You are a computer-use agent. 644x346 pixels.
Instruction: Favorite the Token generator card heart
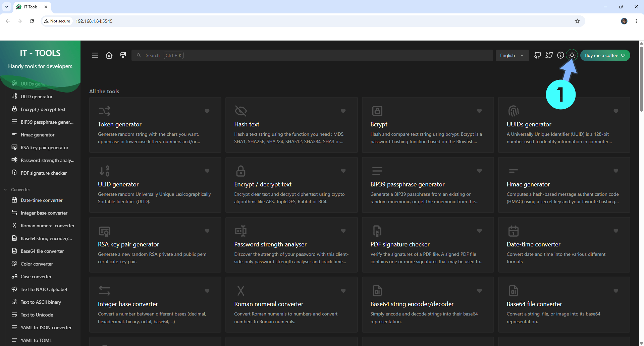click(207, 111)
